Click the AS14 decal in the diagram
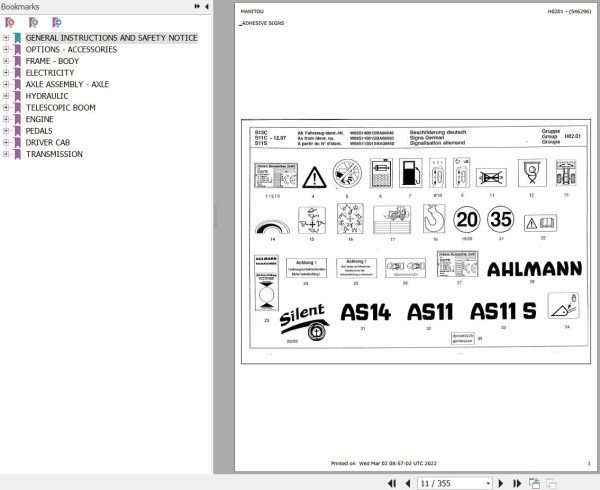Viewport: 600px width, 490px height. tap(365, 312)
